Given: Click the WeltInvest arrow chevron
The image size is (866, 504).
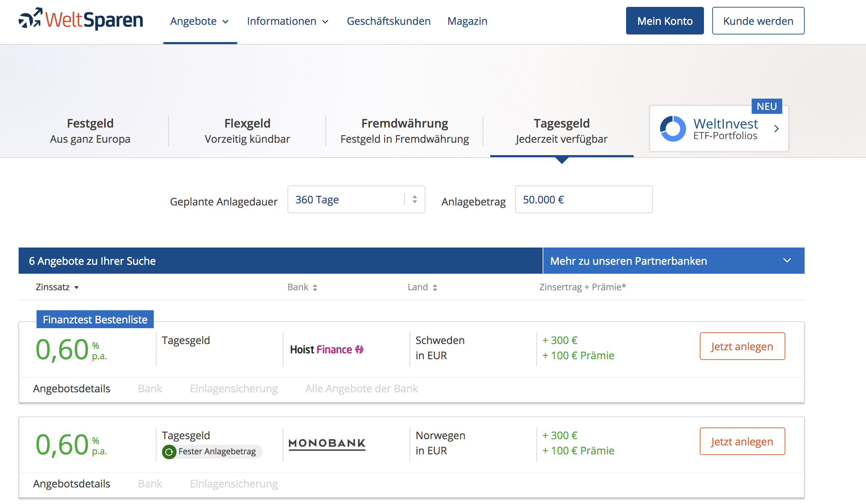Looking at the screenshot, I should (x=776, y=129).
